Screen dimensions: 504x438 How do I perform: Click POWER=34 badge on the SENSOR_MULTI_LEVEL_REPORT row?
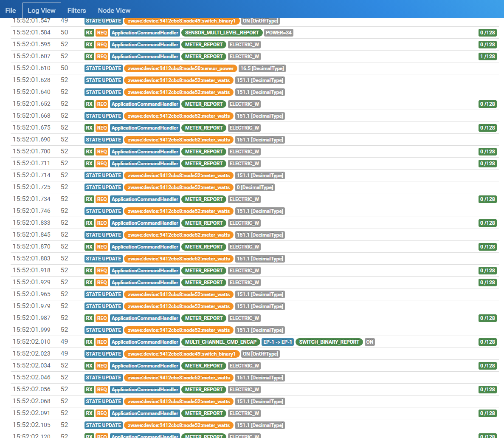[x=279, y=32]
